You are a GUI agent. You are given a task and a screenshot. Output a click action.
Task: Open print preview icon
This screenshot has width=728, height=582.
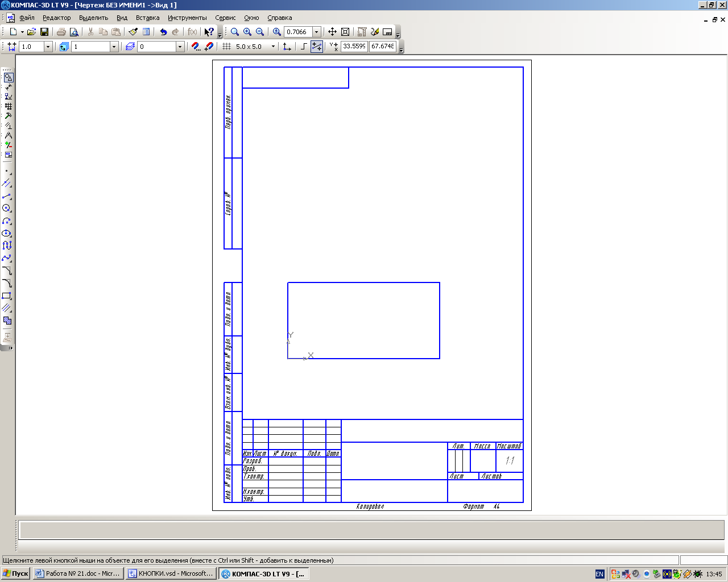74,32
